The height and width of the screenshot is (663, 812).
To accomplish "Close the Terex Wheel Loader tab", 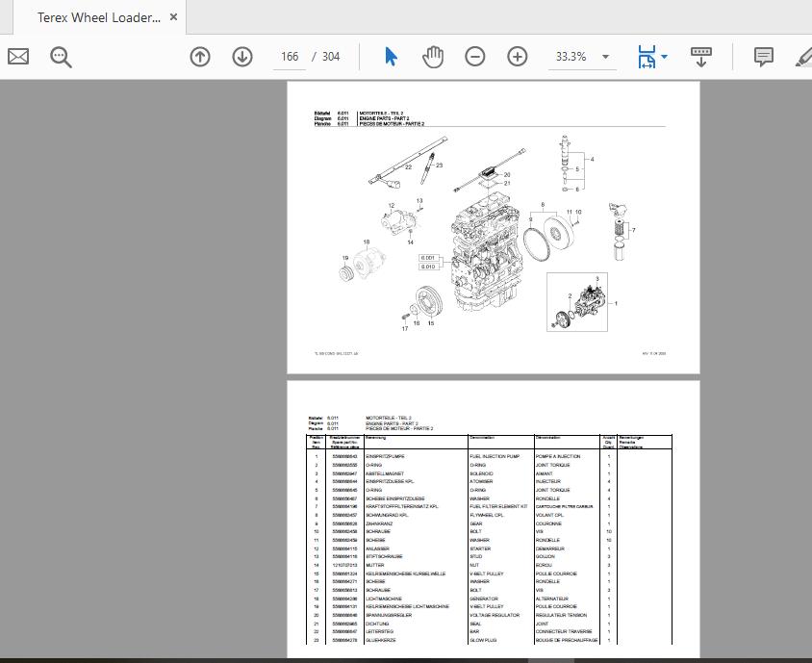I will coord(172,16).
